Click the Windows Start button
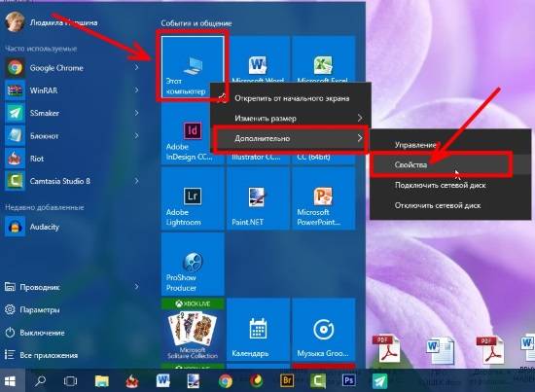This screenshot has height=392, width=535. [11, 380]
